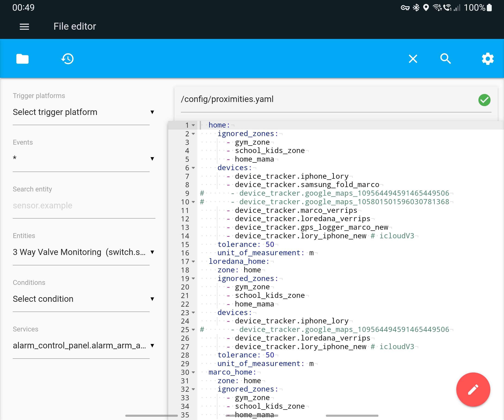Click the /config/proximities.yaml file path
This screenshot has width=504, height=420.
pyautogui.click(x=227, y=99)
